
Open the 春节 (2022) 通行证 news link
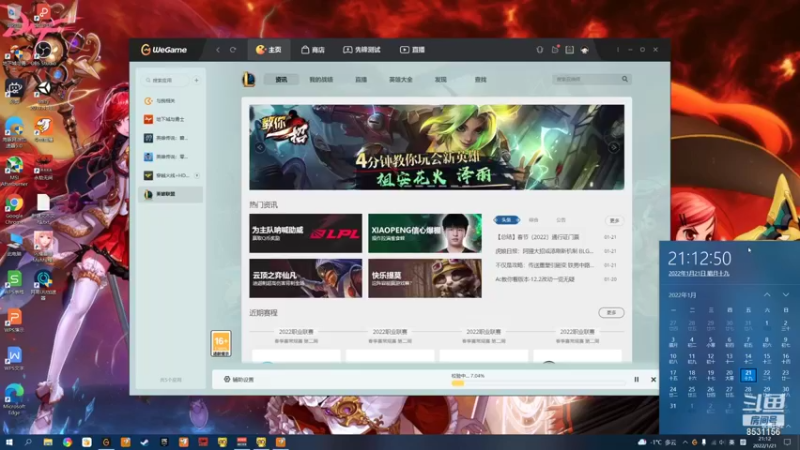pos(537,237)
